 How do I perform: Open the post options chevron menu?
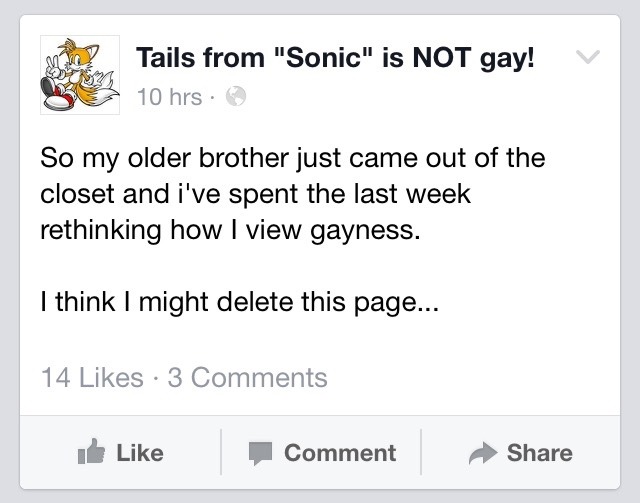tap(590, 58)
